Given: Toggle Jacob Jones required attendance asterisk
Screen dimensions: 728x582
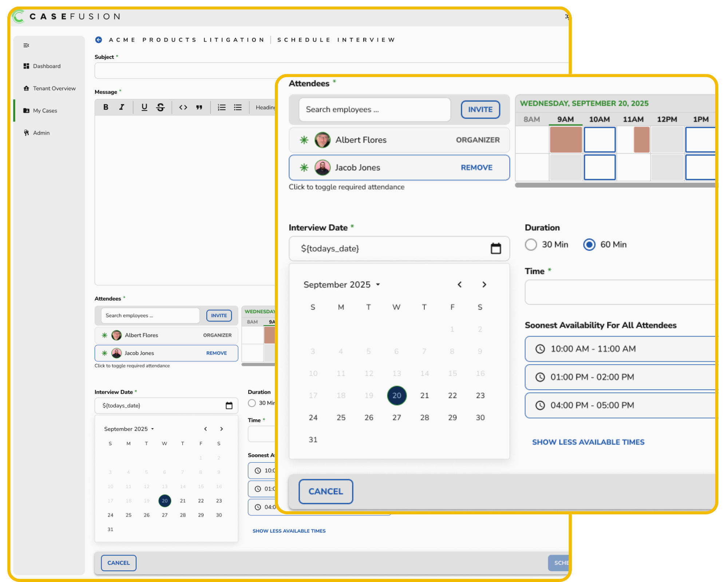Looking at the screenshot, I should [x=304, y=167].
